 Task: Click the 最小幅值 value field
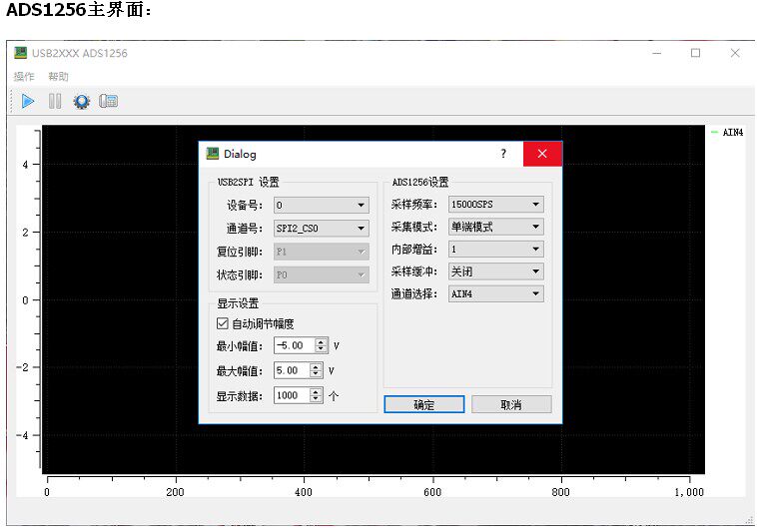tap(295, 345)
